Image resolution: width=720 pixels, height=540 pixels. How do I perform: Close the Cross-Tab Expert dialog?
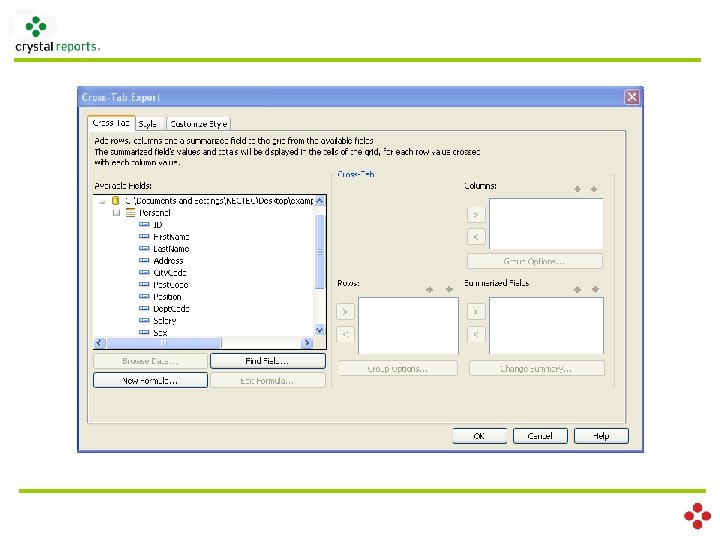[x=632, y=97]
